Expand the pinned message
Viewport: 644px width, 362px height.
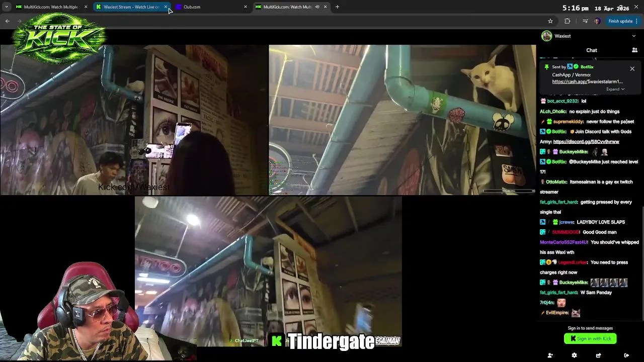point(615,89)
